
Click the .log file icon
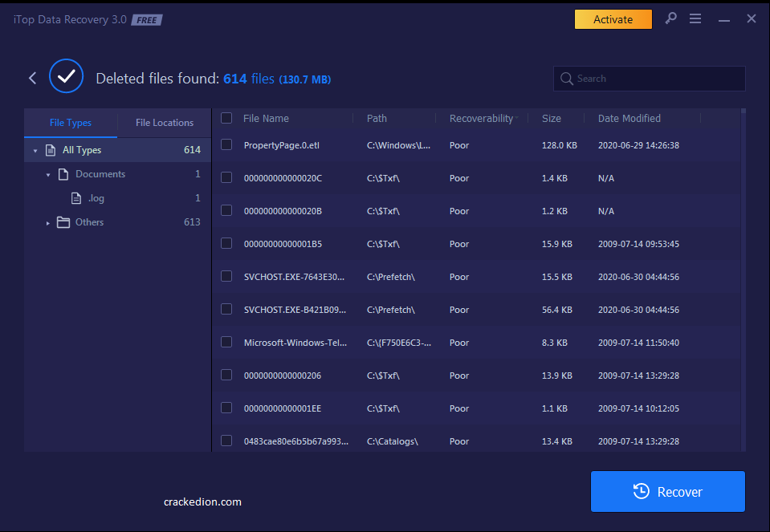coord(76,198)
